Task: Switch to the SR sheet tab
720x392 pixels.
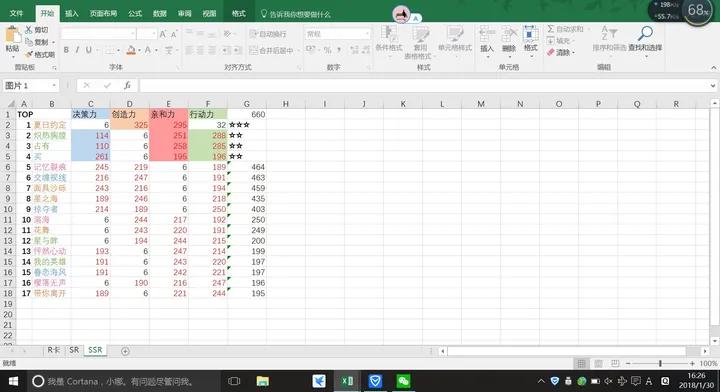Action: click(74, 350)
